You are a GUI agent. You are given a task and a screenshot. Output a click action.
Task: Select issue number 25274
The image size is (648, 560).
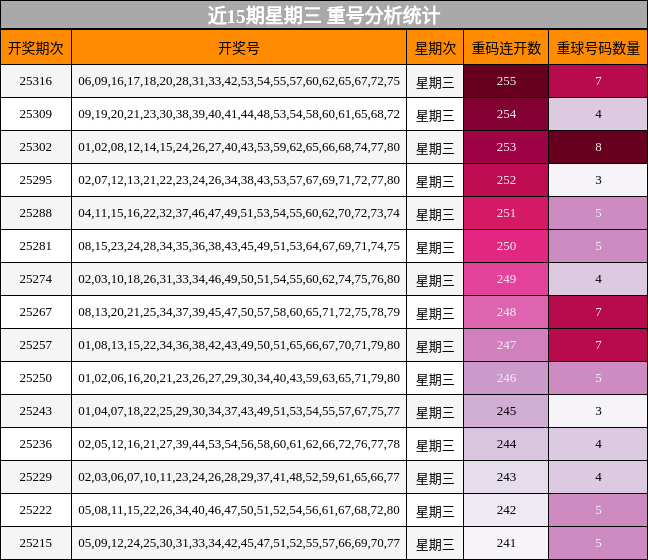pyautogui.click(x=36, y=279)
